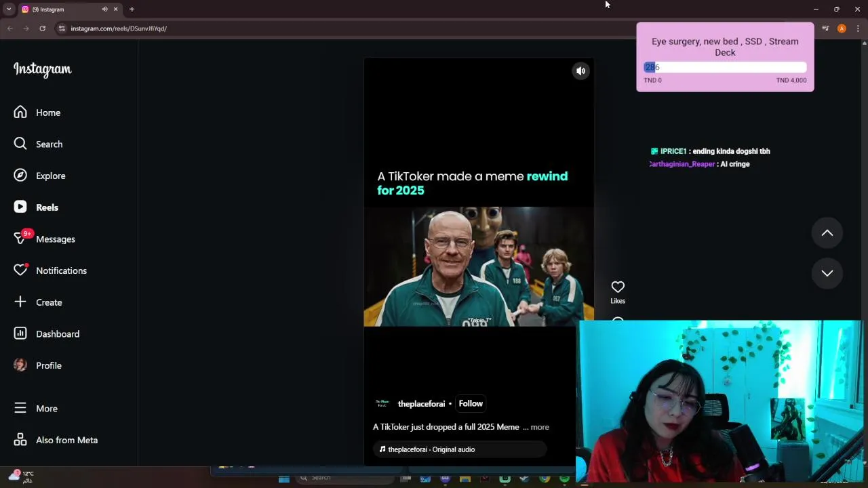Select the (9) Instagram tab

pos(69,9)
